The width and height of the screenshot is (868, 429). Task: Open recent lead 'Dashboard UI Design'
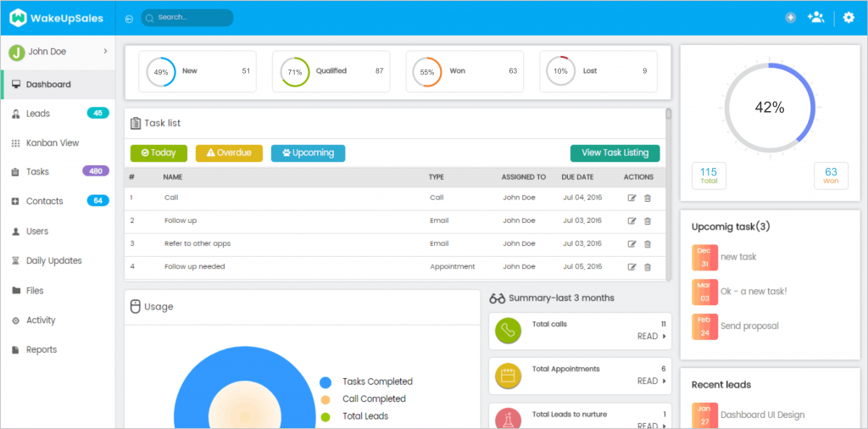pos(762,415)
